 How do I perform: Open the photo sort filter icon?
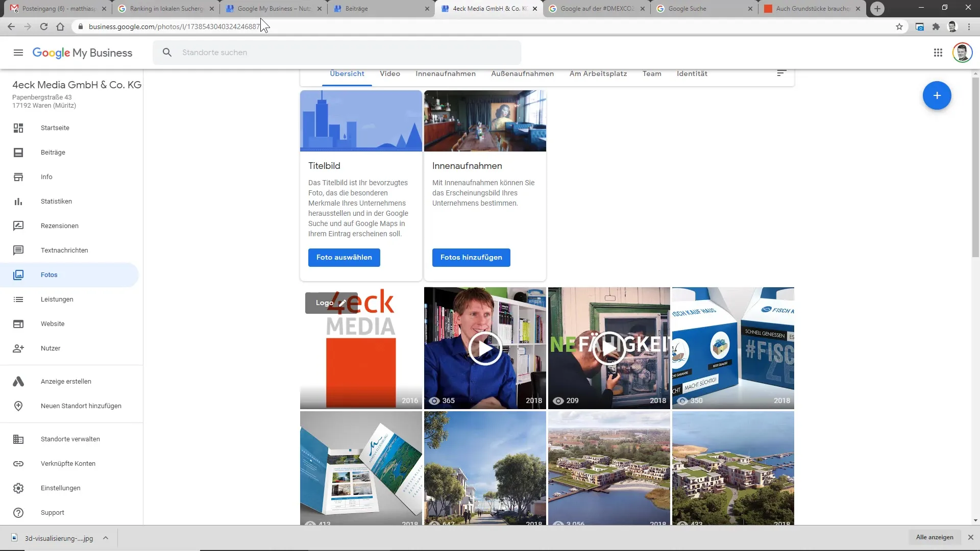pyautogui.click(x=781, y=73)
